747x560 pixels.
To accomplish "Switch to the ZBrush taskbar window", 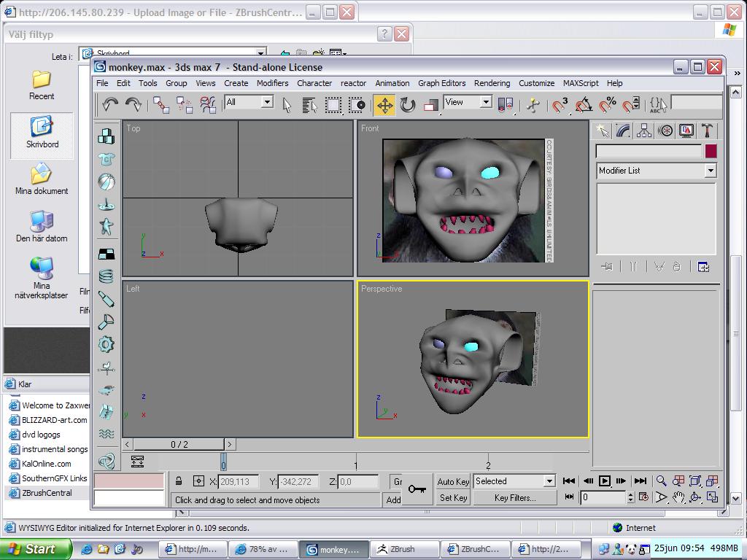I will (403, 549).
